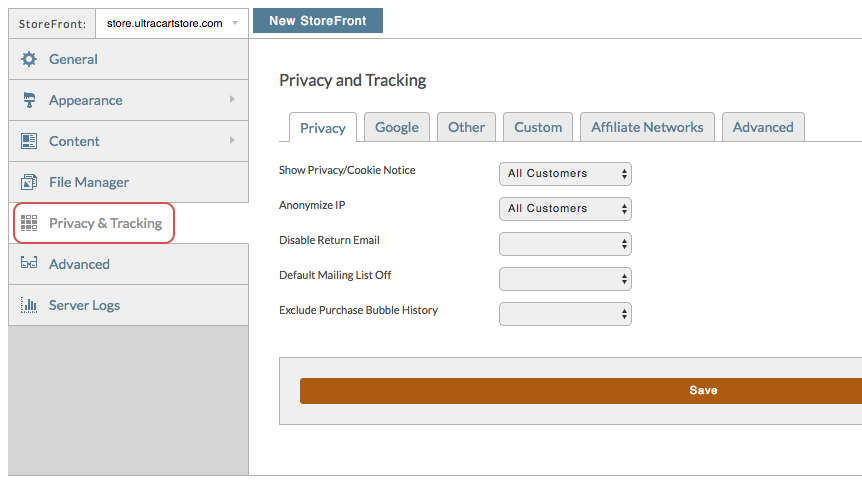This screenshot has width=862, height=486.
Task: Click the General gear icon
Action: pos(29,59)
